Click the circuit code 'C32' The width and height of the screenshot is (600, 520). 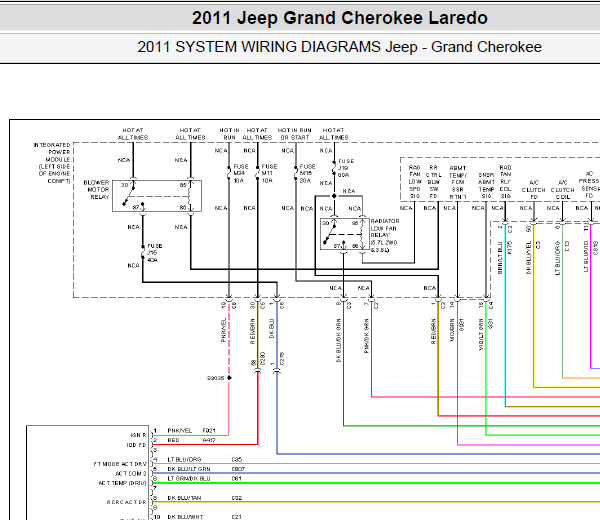click(237, 498)
